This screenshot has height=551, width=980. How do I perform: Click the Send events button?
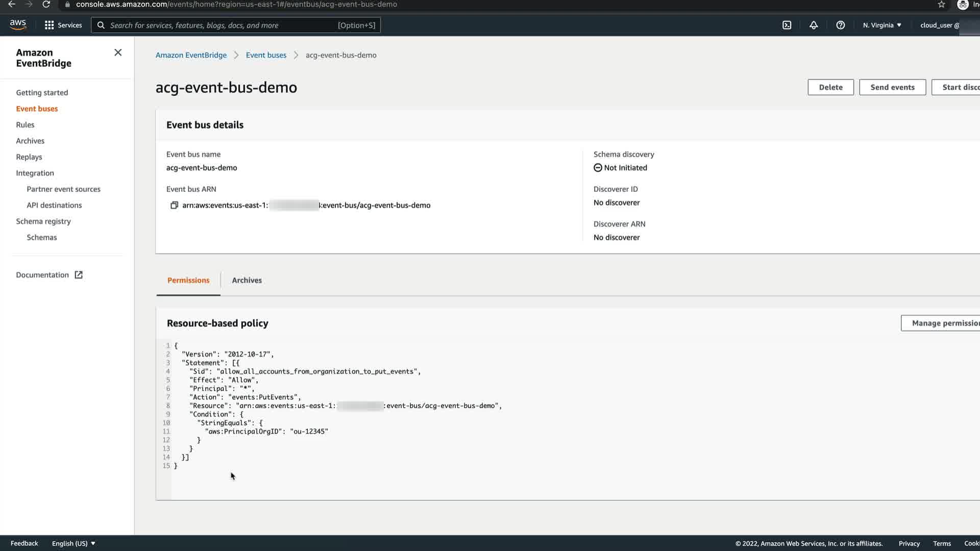click(892, 87)
